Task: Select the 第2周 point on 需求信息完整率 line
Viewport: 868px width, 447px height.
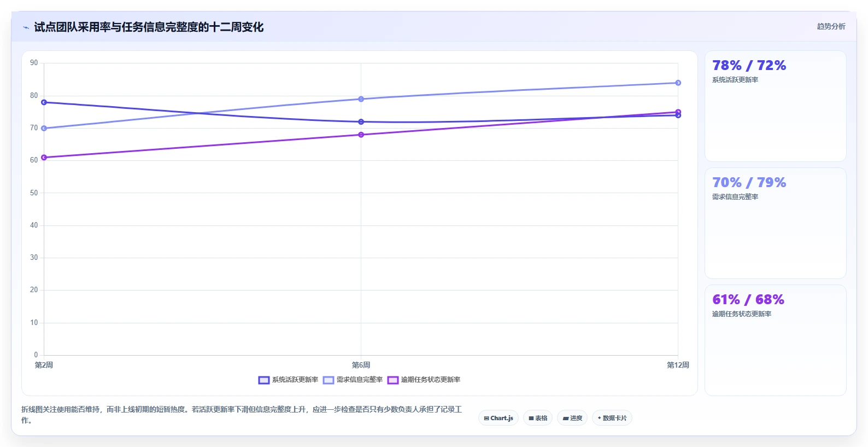Action: click(x=44, y=129)
